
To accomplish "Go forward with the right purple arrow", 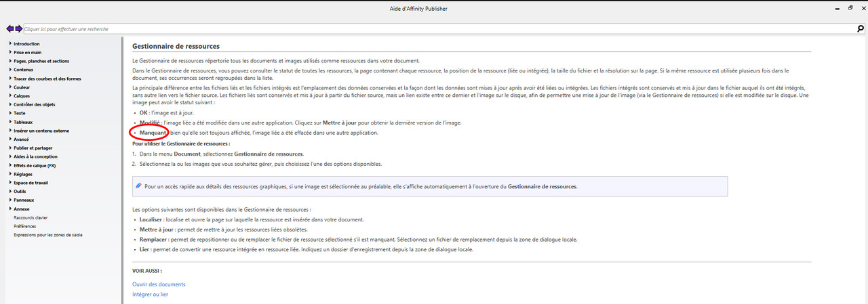I will pos(18,29).
